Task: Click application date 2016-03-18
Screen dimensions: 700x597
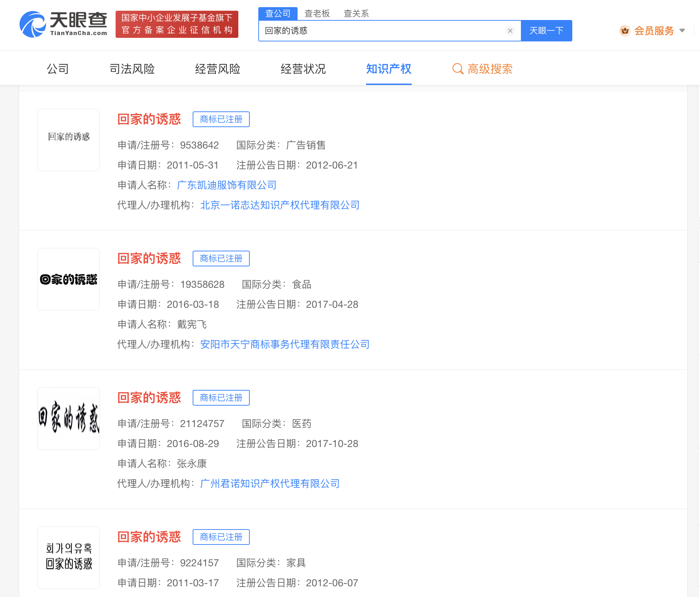Action: pos(193,304)
